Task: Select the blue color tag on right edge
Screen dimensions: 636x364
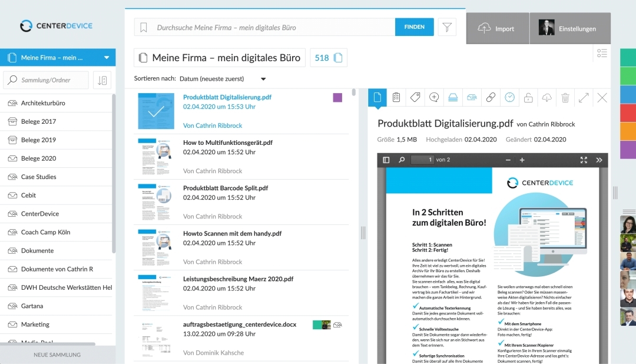Action: click(x=628, y=94)
